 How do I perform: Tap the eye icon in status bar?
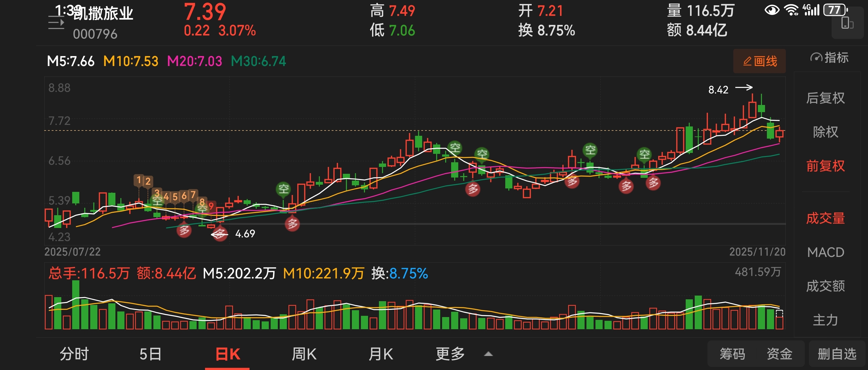[772, 10]
